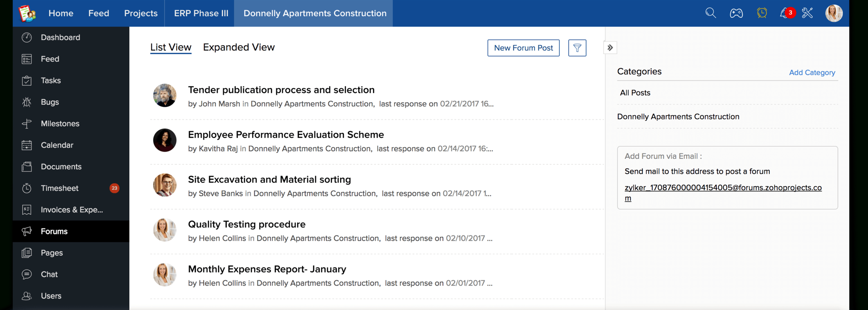Viewport: 868px width, 310px height.
Task: Start the yellow timer clock
Action: point(762,13)
